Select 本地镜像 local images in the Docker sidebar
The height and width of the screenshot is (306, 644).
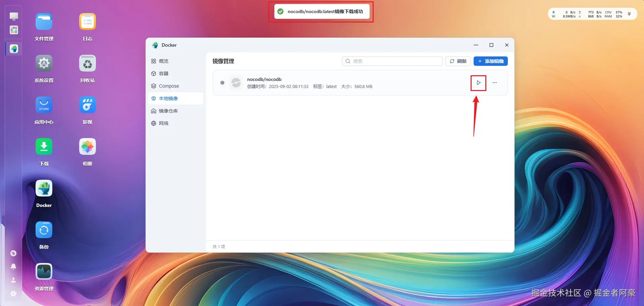tap(176, 98)
